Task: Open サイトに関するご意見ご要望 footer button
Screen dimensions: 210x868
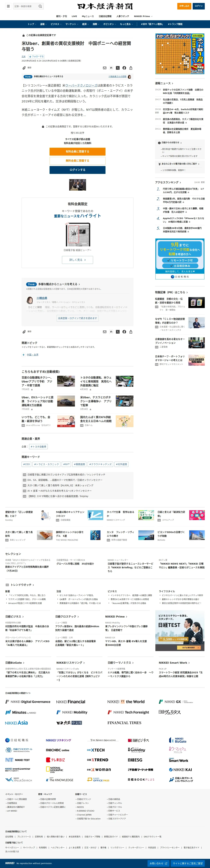Action: click(x=188, y=863)
